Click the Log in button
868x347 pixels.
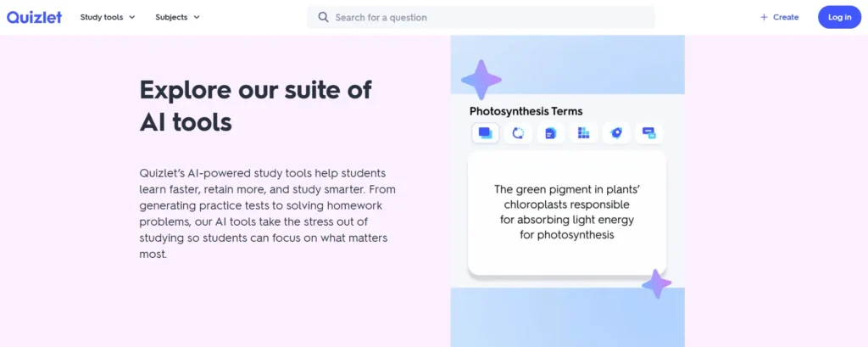tap(840, 17)
